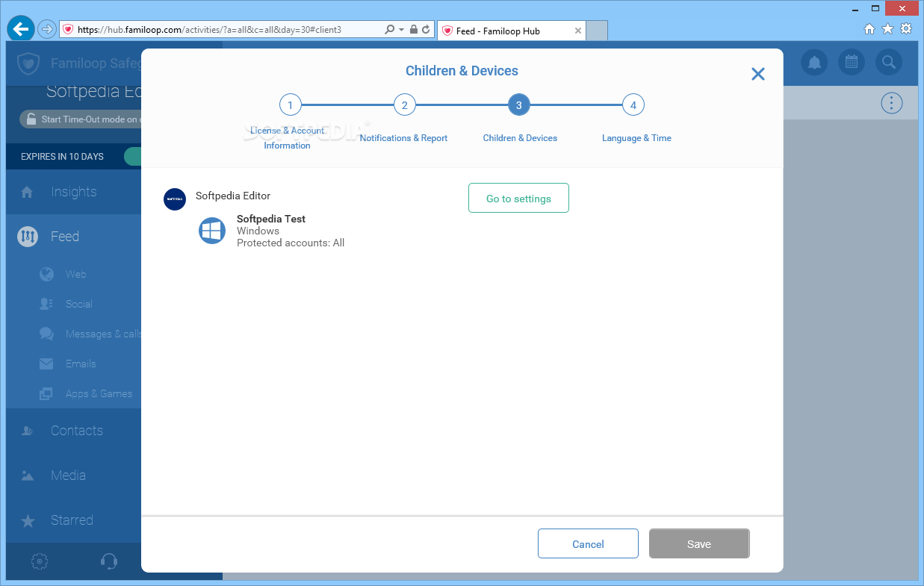Close the Children & Devices dialog
The height and width of the screenshot is (586, 924).
click(x=758, y=74)
